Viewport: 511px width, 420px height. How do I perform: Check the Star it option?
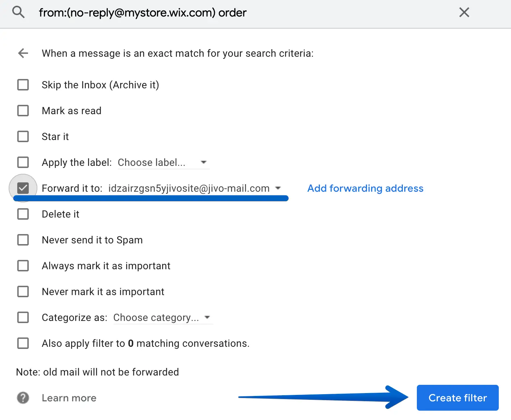(x=23, y=136)
